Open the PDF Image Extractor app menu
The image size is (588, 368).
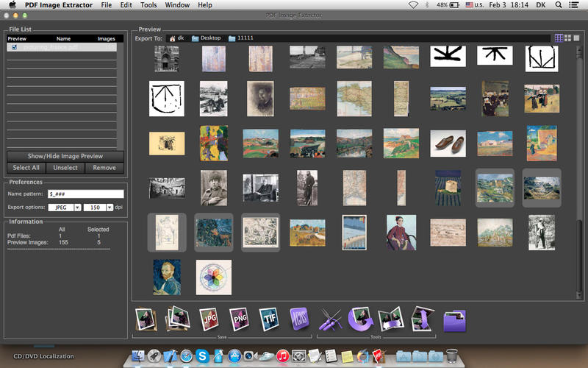[59, 5]
